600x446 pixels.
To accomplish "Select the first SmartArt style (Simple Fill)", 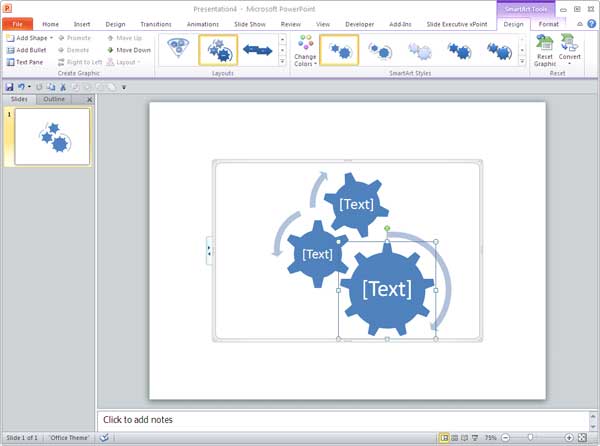I will click(x=339, y=50).
